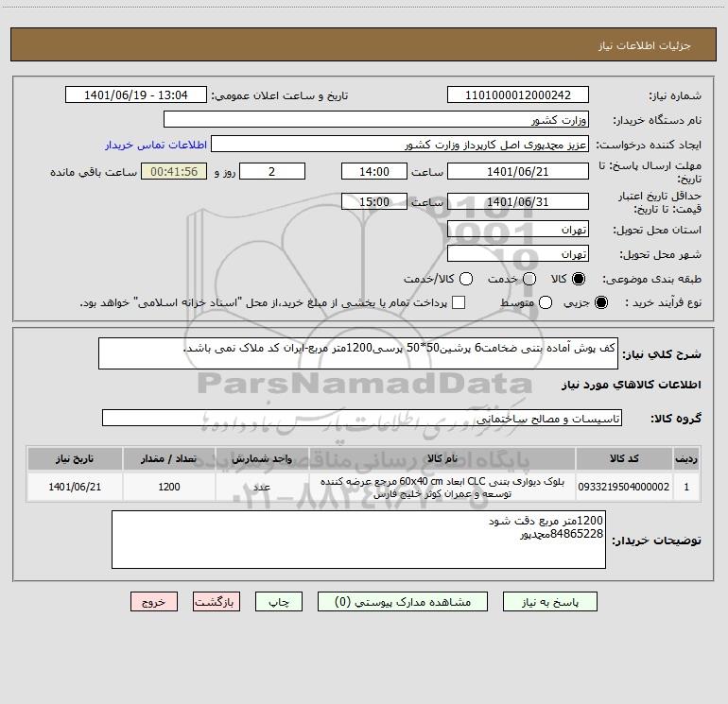The width and height of the screenshot is (728, 704).
Task: Click the چاپ print button
Action: [279, 602]
